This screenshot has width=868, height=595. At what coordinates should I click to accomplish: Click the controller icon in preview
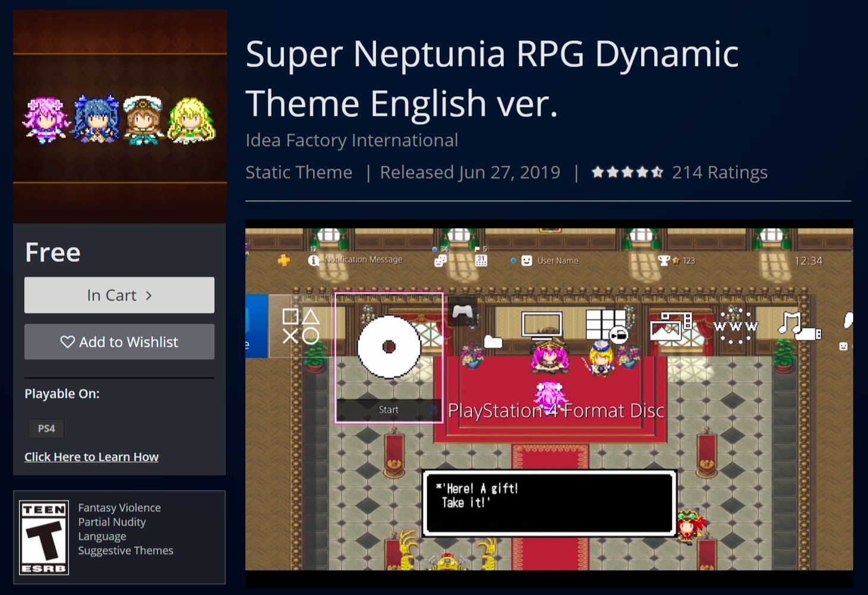pos(463,311)
